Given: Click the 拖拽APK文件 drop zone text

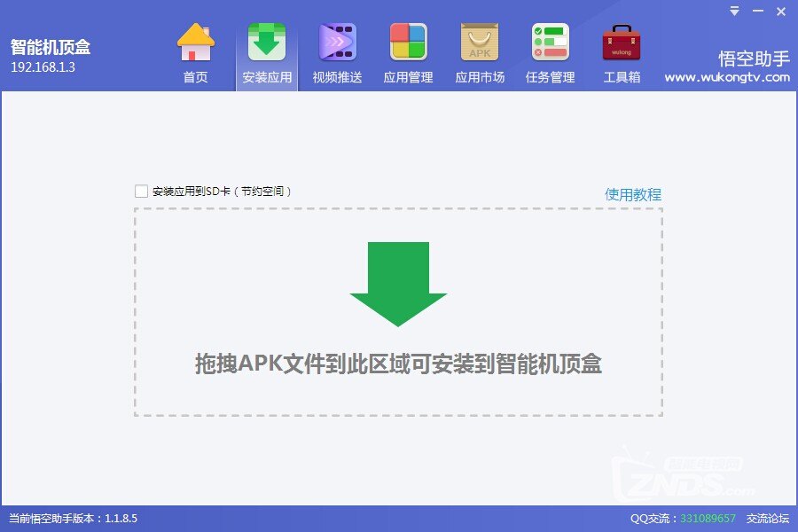Looking at the screenshot, I should click(x=398, y=364).
